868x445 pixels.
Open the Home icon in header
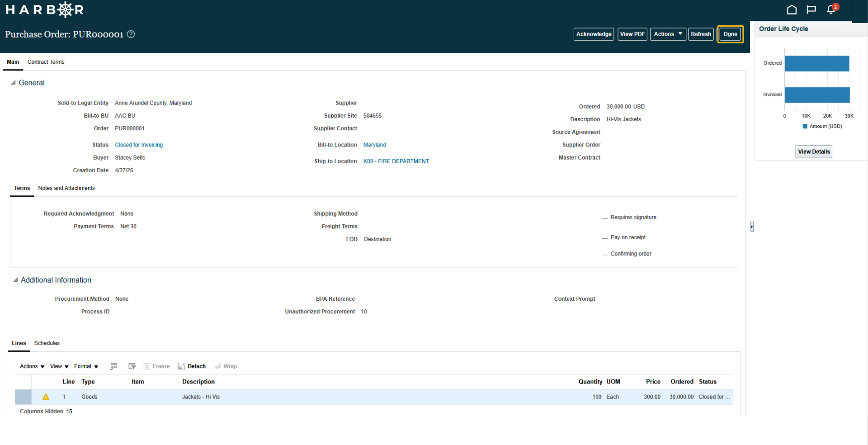click(x=792, y=9)
